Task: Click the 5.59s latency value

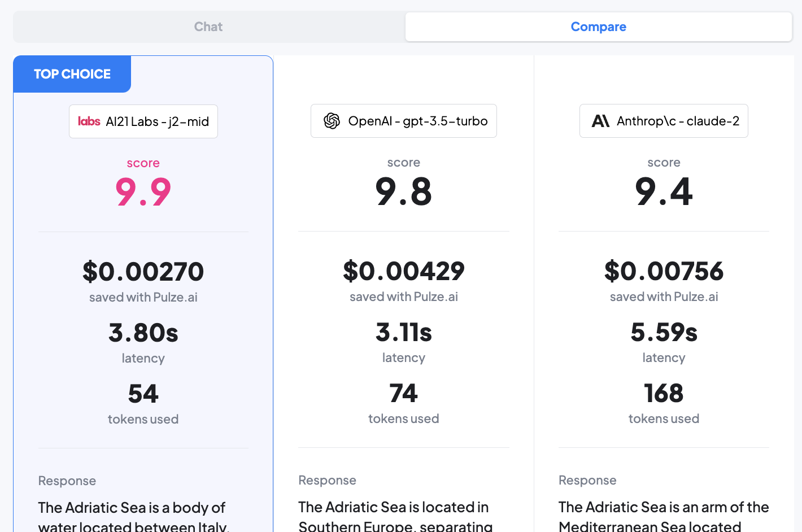Action: tap(664, 332)
